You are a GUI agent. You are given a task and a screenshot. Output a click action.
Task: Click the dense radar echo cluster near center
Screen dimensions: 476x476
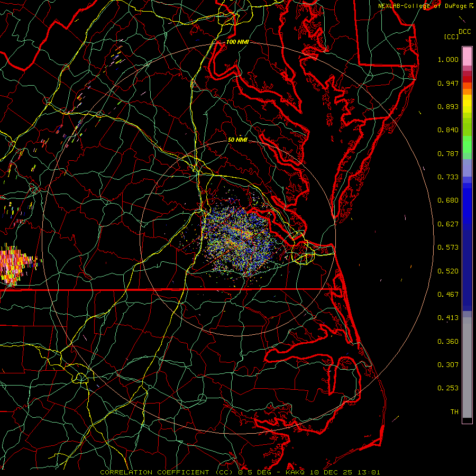tap(239, 240)
